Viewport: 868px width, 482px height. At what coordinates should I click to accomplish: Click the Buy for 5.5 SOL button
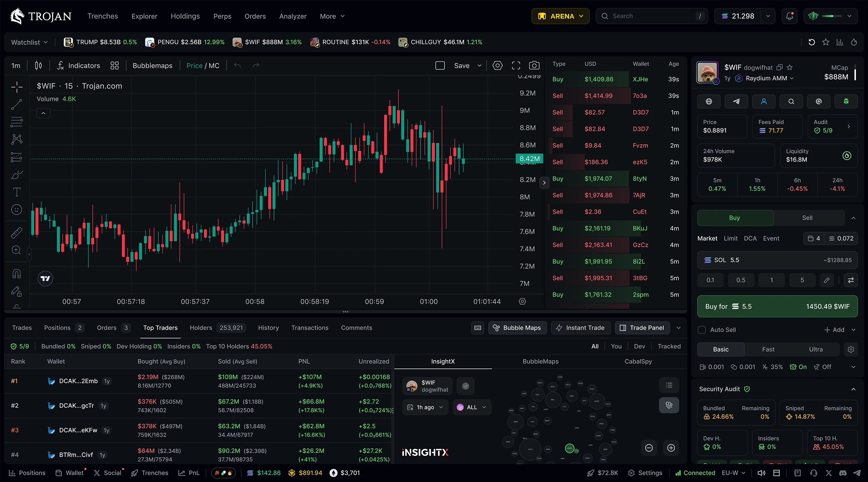point(777,307)
